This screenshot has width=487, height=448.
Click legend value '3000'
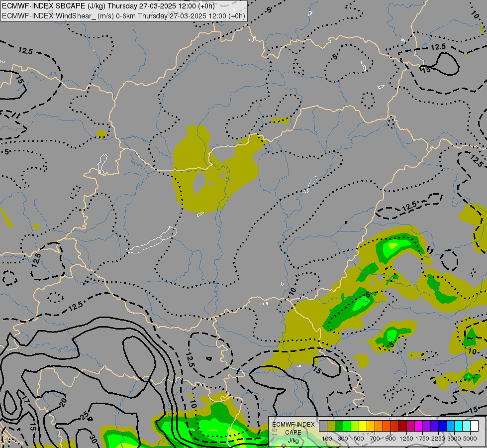454,439
